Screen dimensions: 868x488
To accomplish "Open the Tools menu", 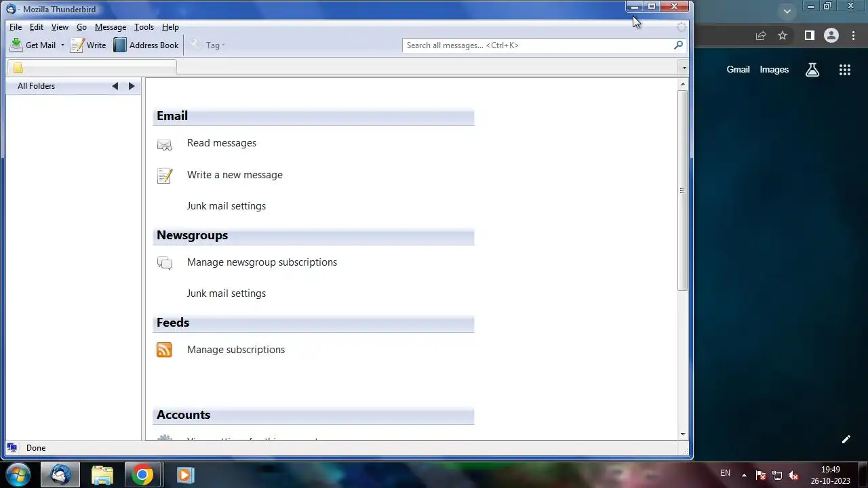I will click(144, 27).
